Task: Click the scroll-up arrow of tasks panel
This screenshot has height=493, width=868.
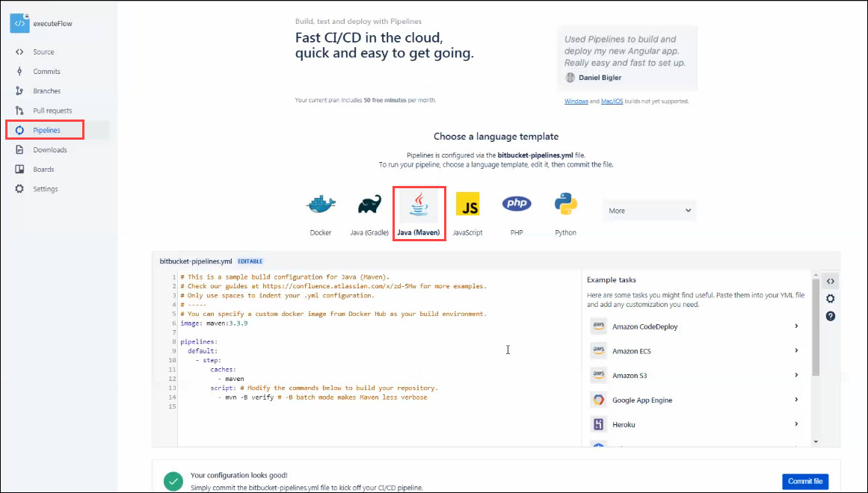Action: 816,275
